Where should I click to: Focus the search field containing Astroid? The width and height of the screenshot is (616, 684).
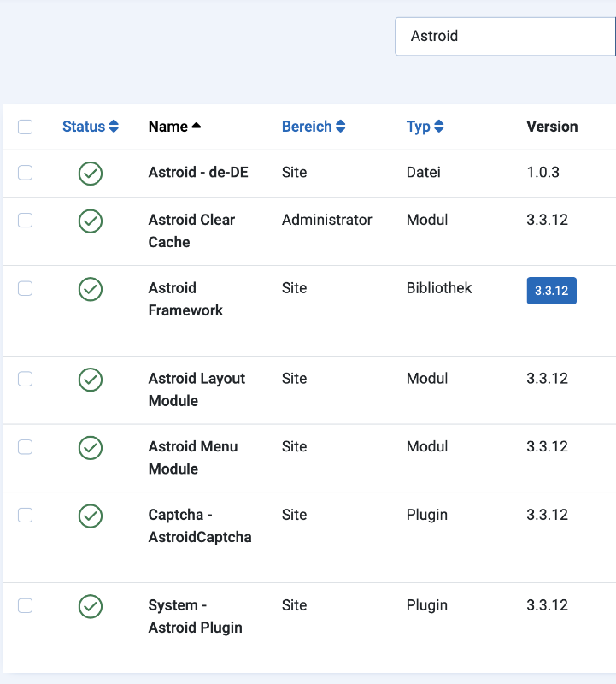click(504, 36)
